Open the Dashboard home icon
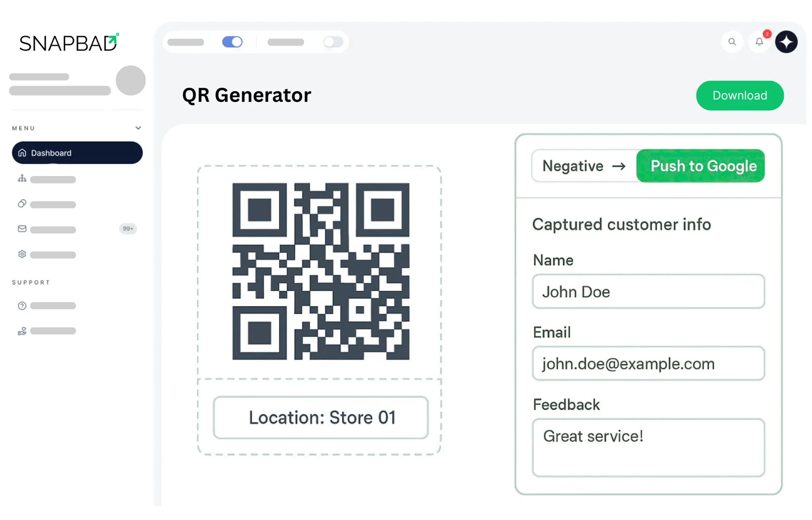Viewport: 812px width, 520px height. point(22,153)
